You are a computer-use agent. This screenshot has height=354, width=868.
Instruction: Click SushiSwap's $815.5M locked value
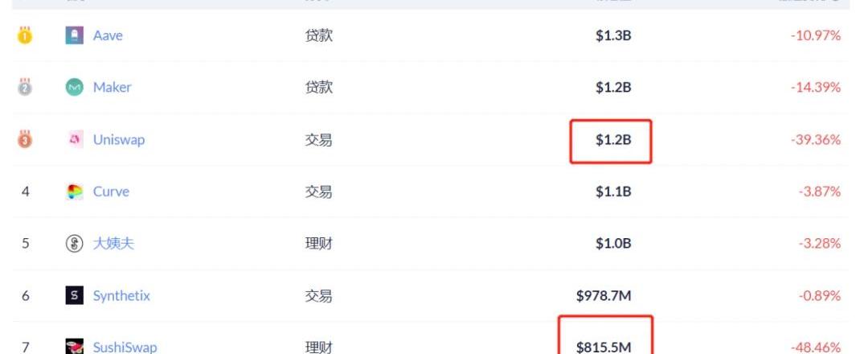(x=604, y=347)
